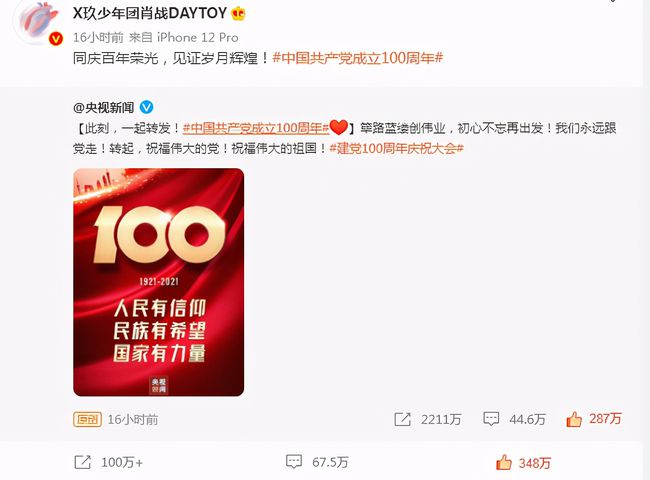650x480 pixels.
Task: Open the X玖少年团肖战DAYTOY profile avatar
Action: [37, 22]
